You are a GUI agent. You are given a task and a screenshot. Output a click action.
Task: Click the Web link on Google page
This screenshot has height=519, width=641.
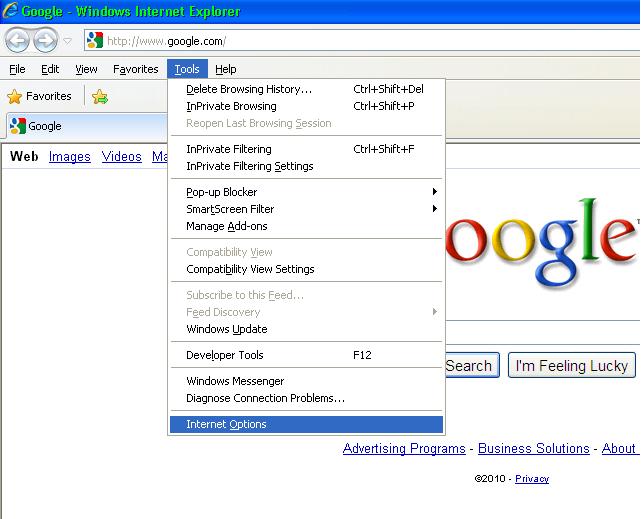(24, 156)
